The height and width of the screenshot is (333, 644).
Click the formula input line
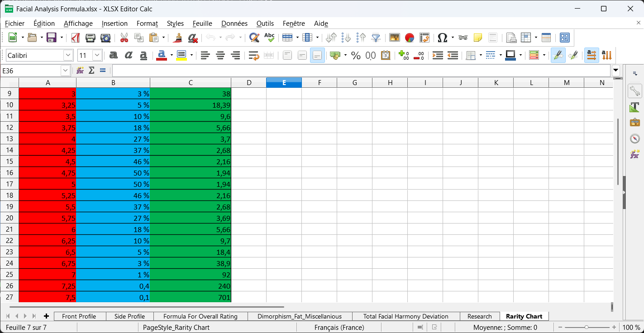pyautogui.click(x=361, y=71)
